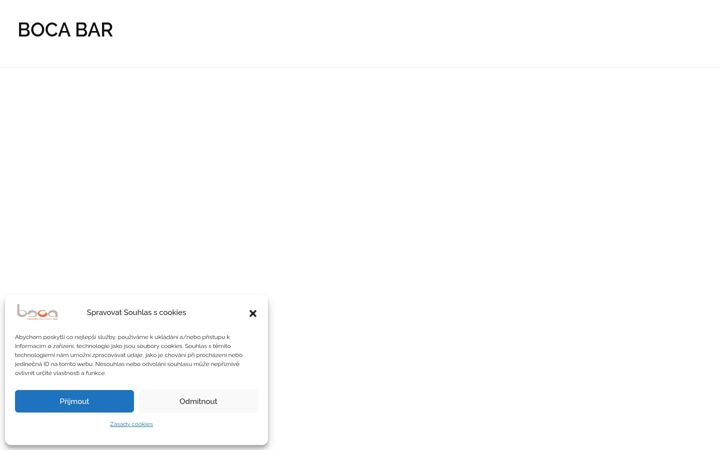Screen dimensions: 720x450
Task: Close the cookie consent dialog
Action: (x=253, y=313)
